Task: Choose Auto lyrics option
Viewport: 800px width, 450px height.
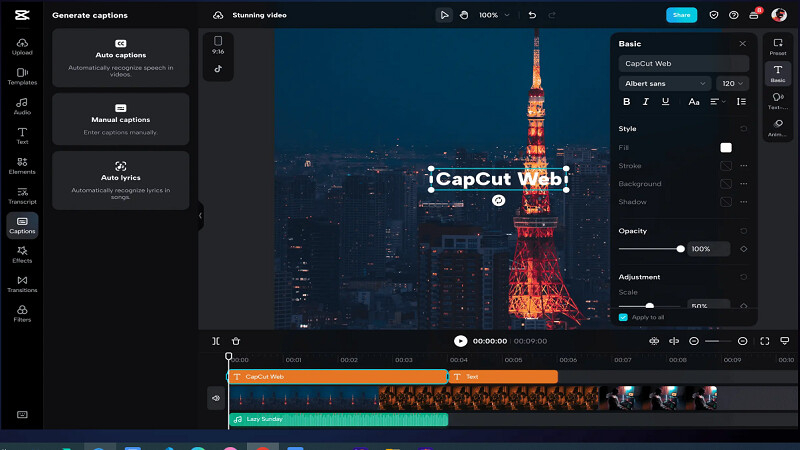Action: 120,180
